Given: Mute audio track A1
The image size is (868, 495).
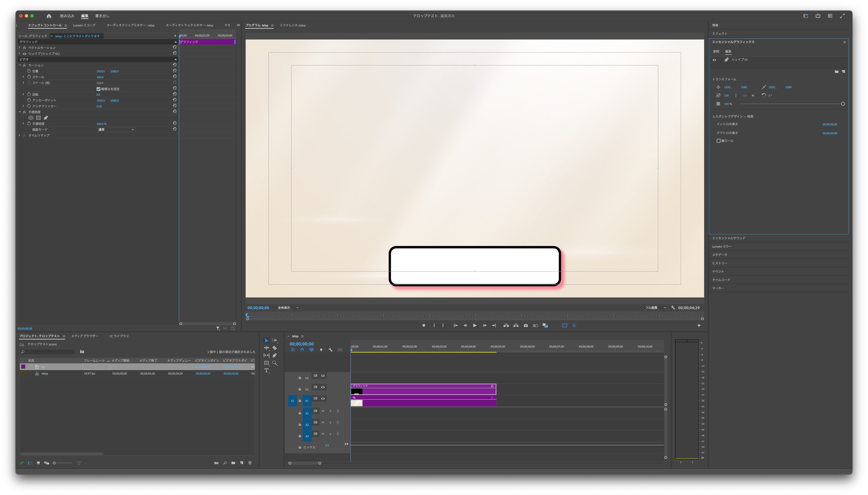Looking at the screenshot, I should [323, 411].
